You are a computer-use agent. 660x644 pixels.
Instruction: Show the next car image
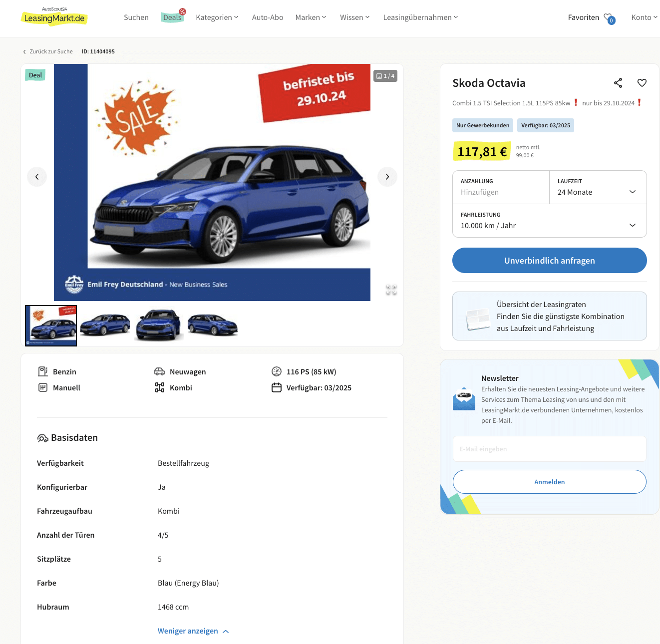coord(387,177)
